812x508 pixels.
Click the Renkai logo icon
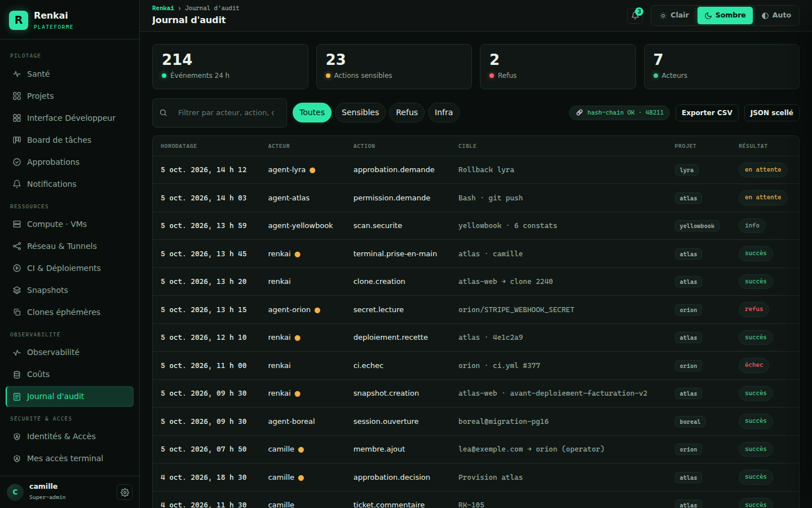click(19, 20)
